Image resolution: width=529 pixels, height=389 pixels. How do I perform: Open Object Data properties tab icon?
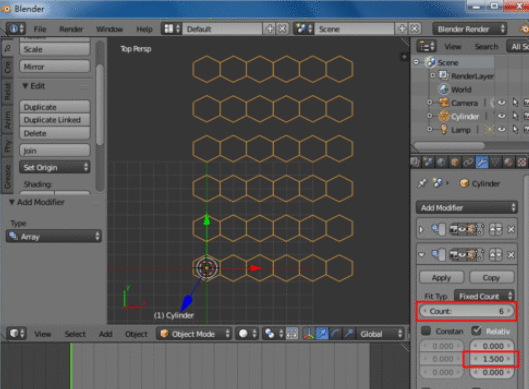[495, 163]
